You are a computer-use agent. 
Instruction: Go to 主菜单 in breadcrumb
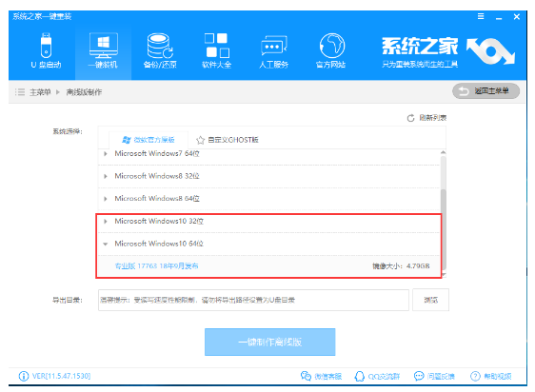pyautogui.click(x=40, y=92)
